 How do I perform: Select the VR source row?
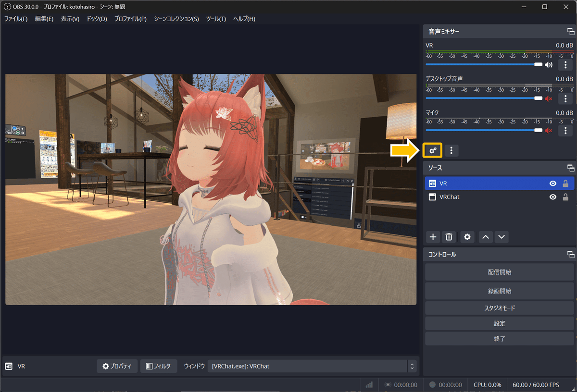coord(499,184)
